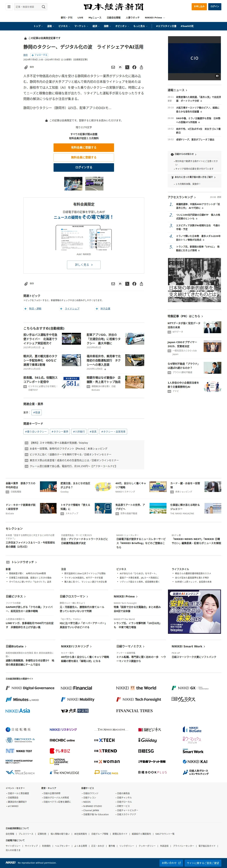Share to note icon under the headline
Viewport: 227px width, 868px height.
[120, 67]
